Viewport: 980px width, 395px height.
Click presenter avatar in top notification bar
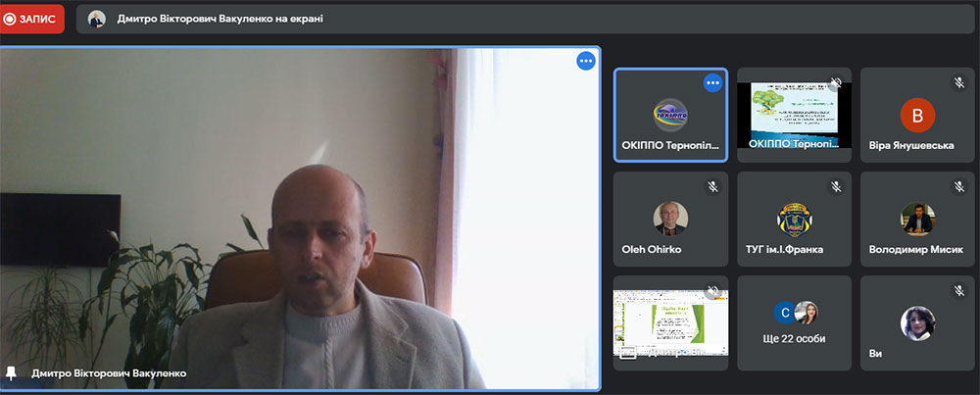(x=96, y=19)
